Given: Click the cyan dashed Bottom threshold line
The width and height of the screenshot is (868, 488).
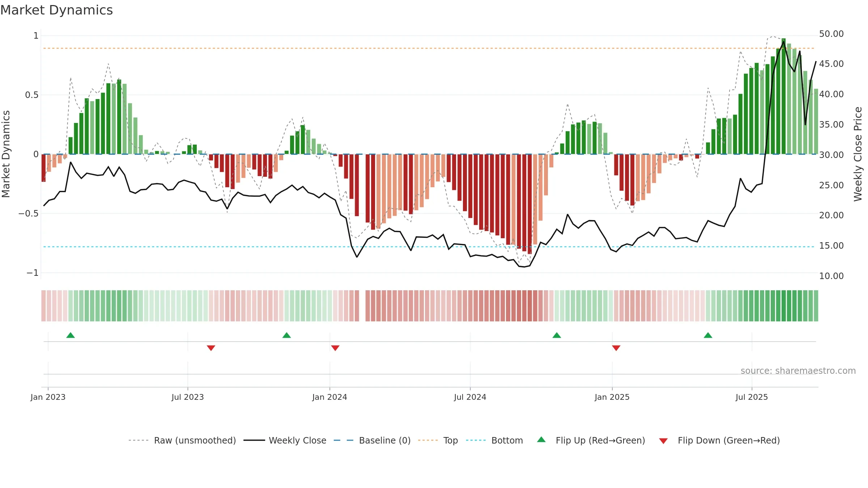Looking at the screenshot, I should click(x=429, y=247).
